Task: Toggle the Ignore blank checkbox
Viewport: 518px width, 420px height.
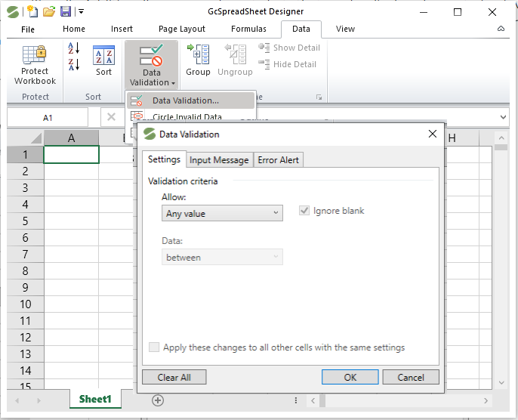Action: pyautogui.click(x=305, y=211)
